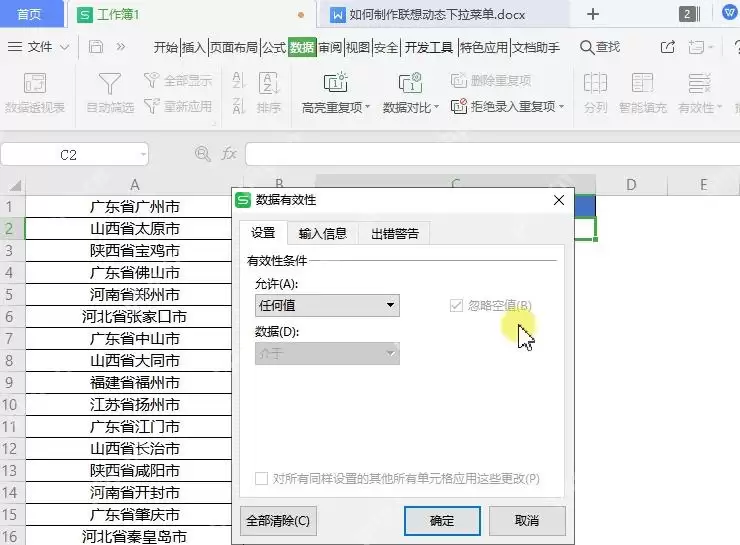Open the Document Assistant (文档助手) tab
The width and height of the screenshot is (740, 545).
coord(536,47)
